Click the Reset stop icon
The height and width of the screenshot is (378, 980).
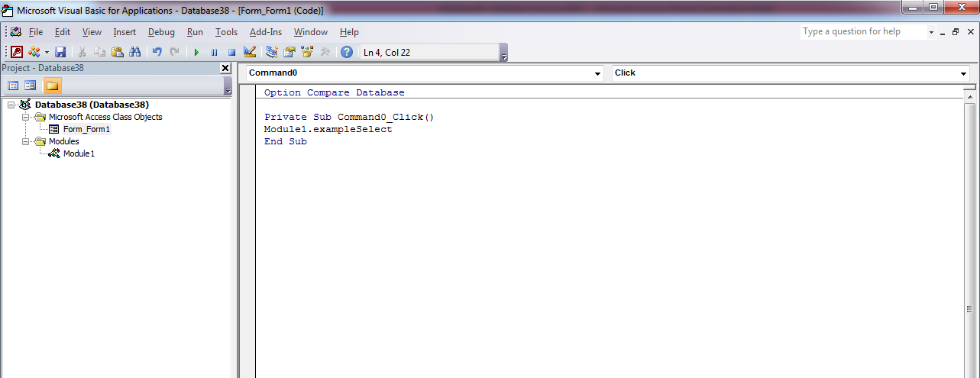pyautogui.click(x=231, y=52)
